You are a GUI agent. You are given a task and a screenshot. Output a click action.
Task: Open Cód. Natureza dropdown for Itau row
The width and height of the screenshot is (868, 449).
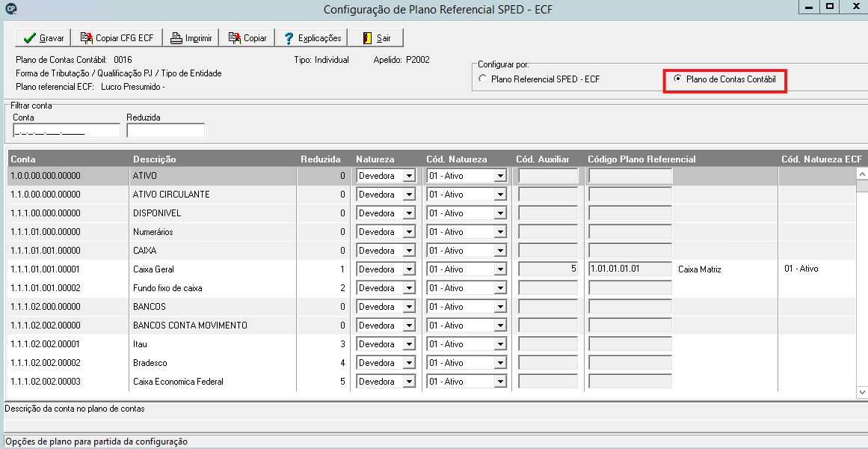(x=500, y=344)
